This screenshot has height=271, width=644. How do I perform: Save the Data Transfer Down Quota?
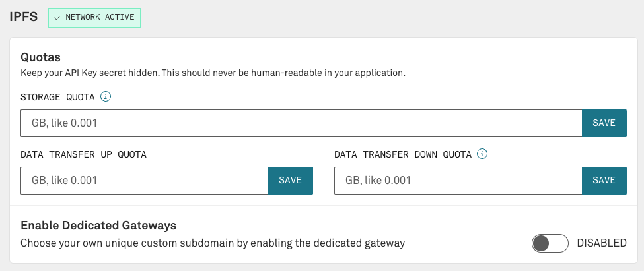point(604,181)
